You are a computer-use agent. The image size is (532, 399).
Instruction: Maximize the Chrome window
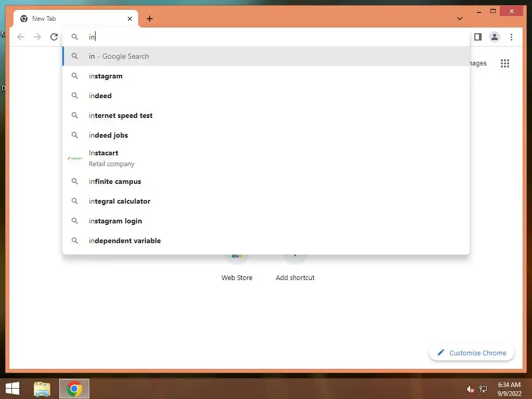pyautogui.click(x=493, y=11)
